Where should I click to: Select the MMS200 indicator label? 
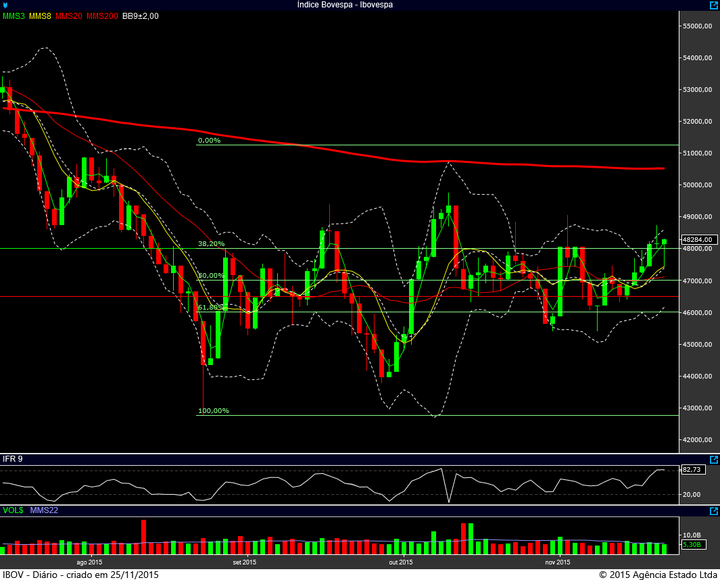click(102, 16)
